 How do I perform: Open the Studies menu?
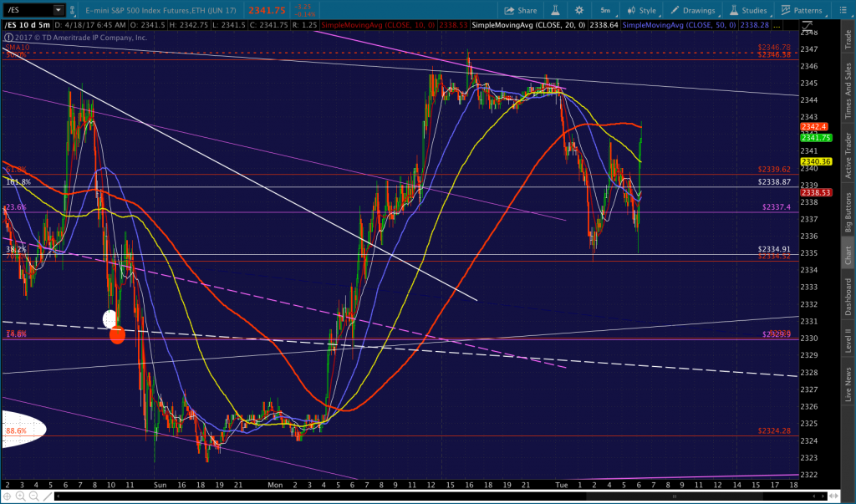[x=748, y=10]
